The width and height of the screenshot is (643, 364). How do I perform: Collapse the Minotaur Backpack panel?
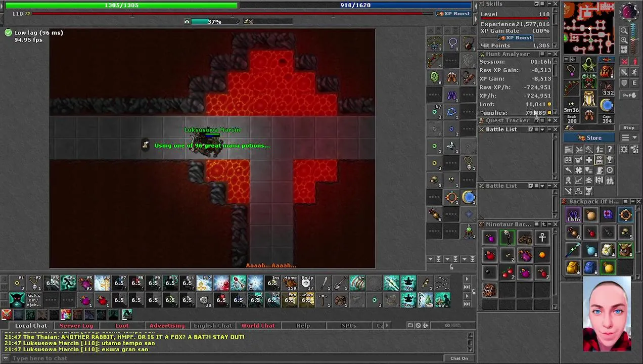[x=548, y=224]
